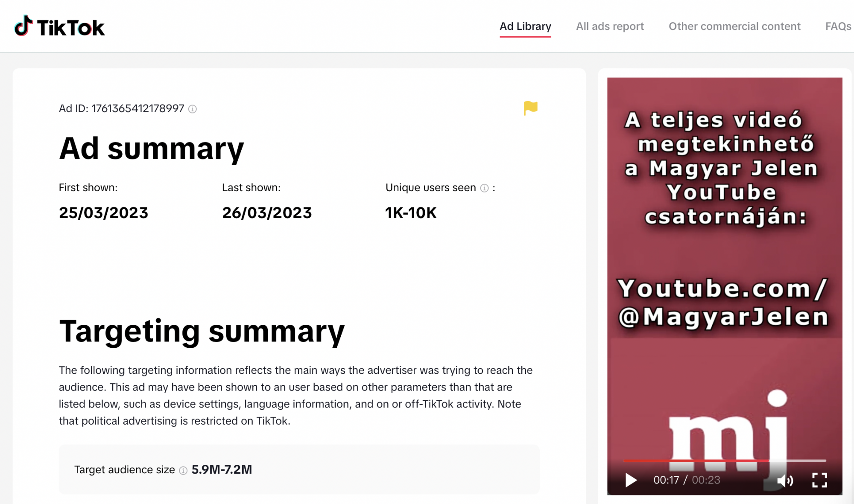Click the 00:17 elapsed time display
This screenshot has height=504, width=854.
pos(666,480)
